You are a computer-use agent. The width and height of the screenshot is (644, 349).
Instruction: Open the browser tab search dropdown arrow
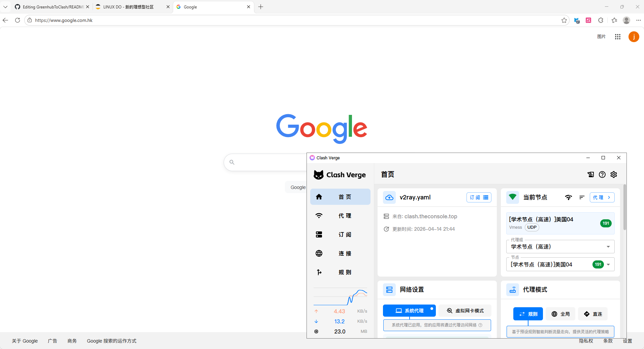(5, 7)
